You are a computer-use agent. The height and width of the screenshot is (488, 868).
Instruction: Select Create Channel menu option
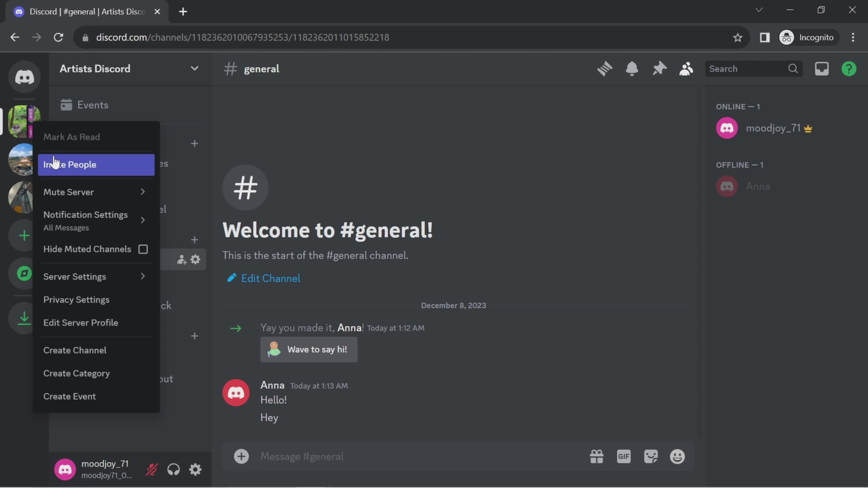[x=75, y=350]
